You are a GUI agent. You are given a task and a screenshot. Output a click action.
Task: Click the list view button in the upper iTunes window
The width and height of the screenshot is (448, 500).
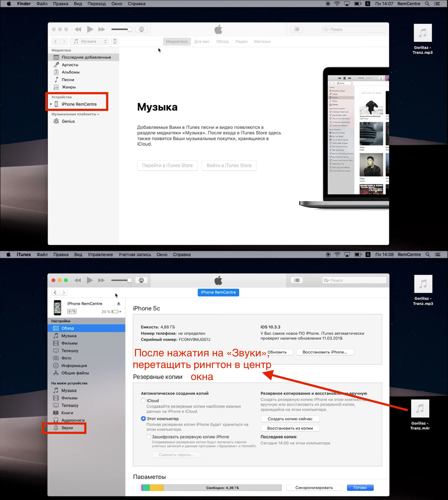297,29
